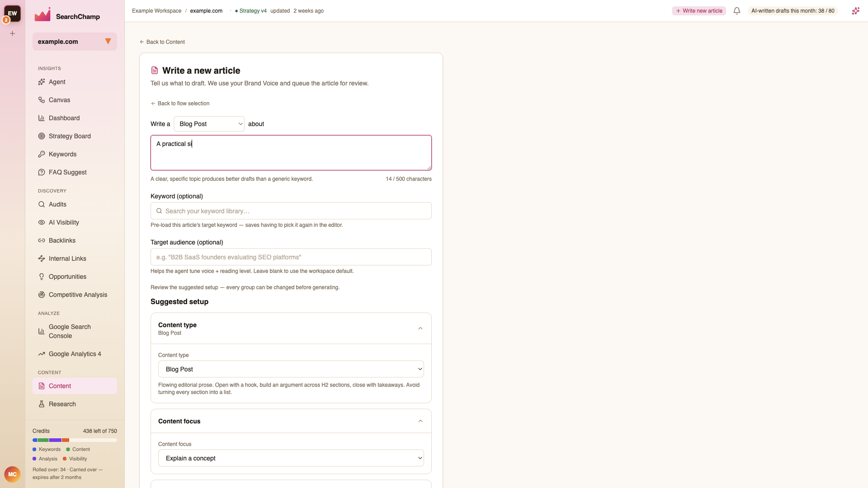The image size is (868, 488).
Task: Click the keyword library search field
Action: [x=291, y=211]
